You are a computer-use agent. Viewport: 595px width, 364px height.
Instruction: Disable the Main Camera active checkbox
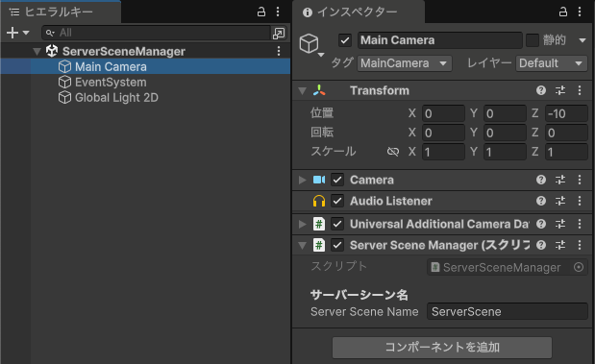point(345,40)
